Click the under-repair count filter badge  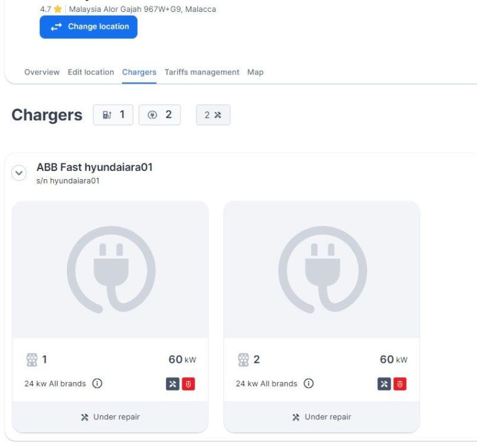point(213,115)
